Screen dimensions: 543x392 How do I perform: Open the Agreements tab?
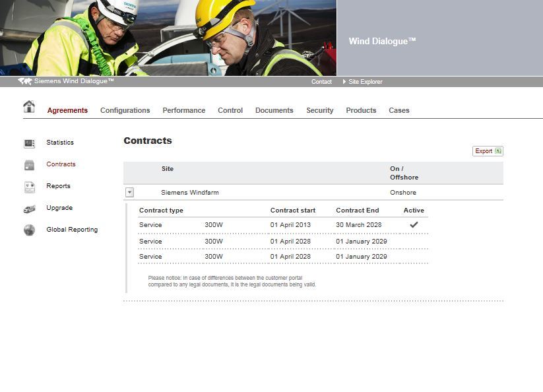(x=67, y=110)
